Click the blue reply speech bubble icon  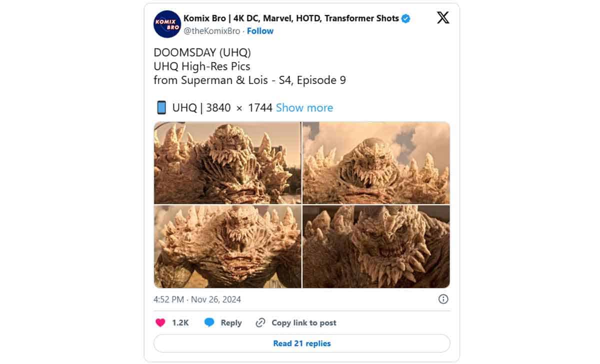coord(209,322)
